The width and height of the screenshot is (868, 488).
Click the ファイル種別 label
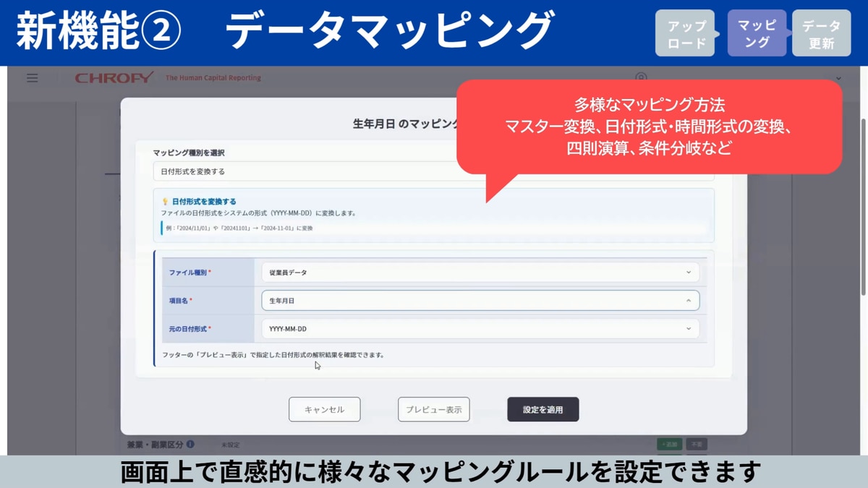click(190, 273)
